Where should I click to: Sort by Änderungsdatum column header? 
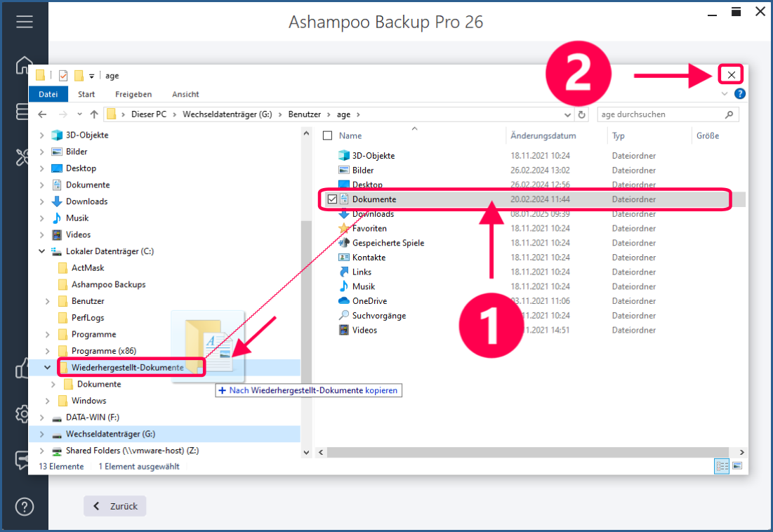pos(543,135)
